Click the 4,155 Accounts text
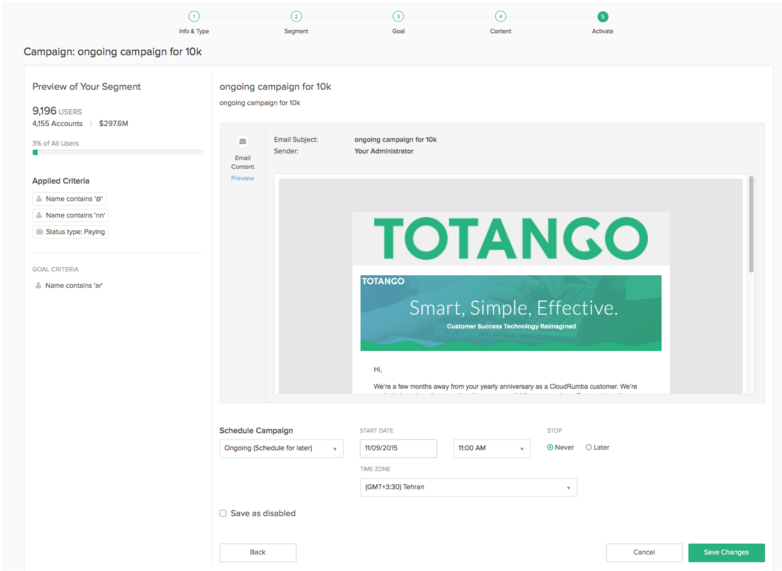782x571 pixels. click(57, 123)
